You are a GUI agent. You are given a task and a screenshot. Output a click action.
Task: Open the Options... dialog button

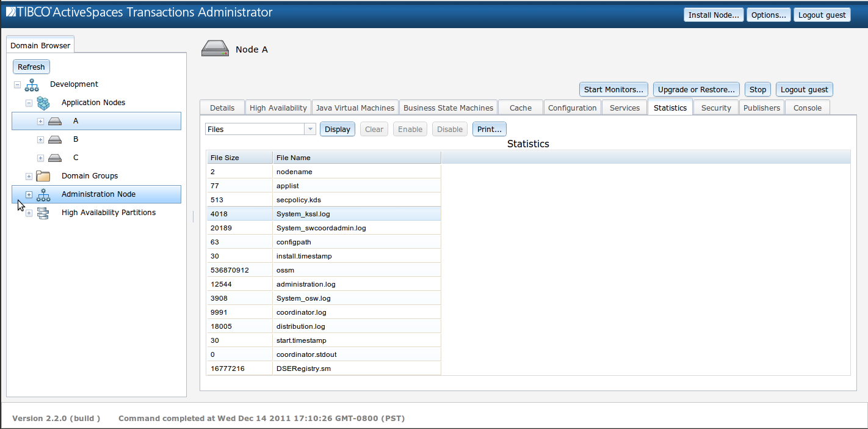click(769, 15)
